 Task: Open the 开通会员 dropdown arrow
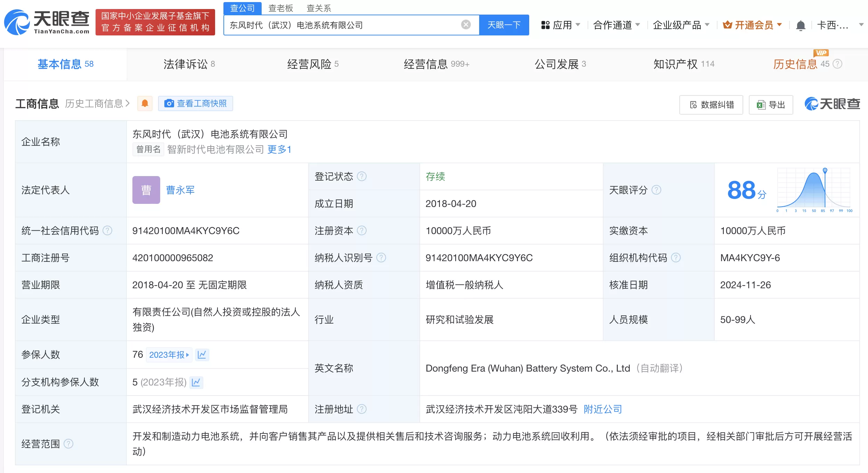[x=779, y=25]
